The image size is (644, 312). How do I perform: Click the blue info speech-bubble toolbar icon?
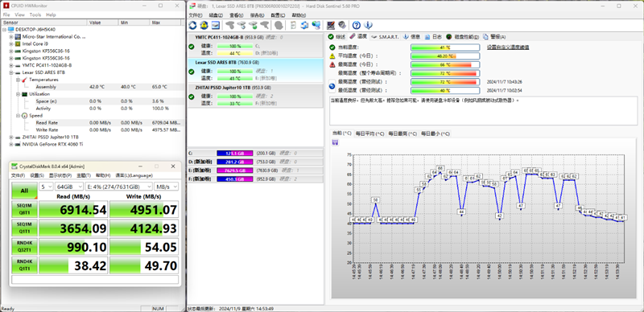pyautogui.click(x=368, y=26)
